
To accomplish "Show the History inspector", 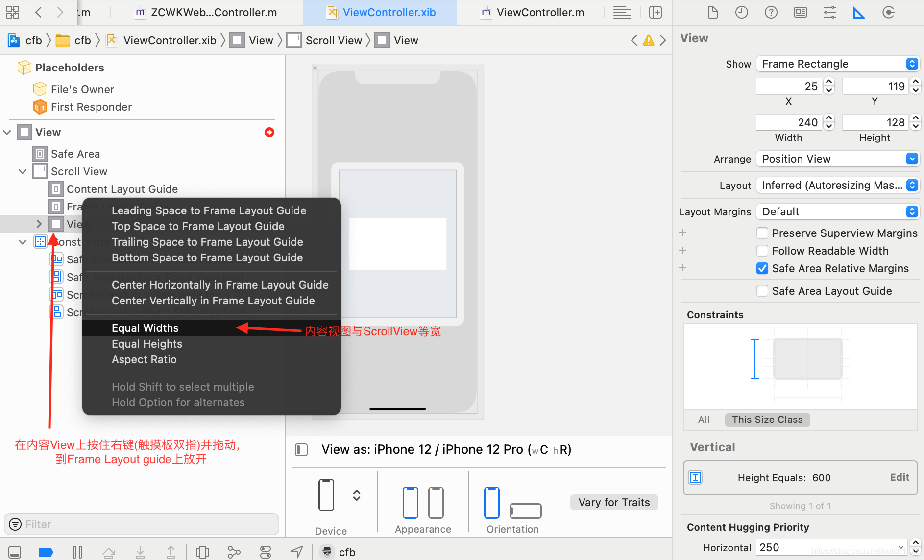I will coord(742,12).
